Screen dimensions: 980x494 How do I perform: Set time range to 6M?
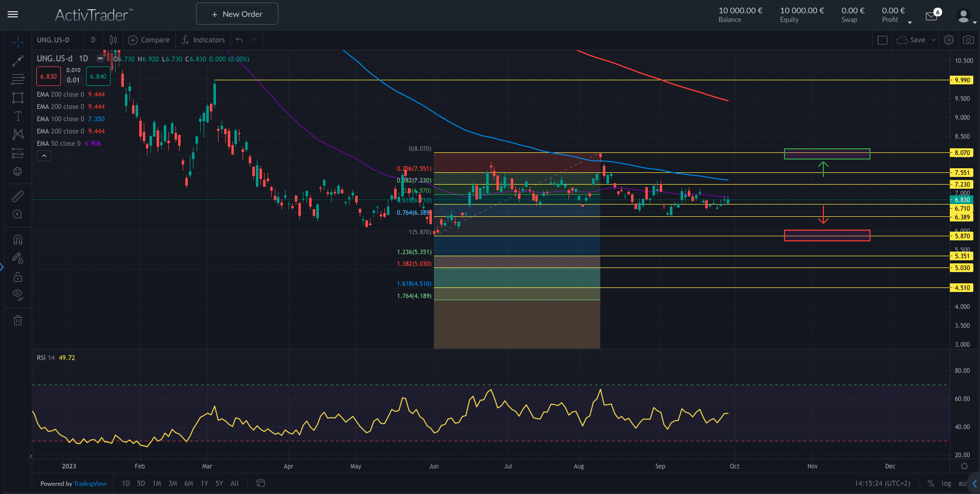(x=189, y=483)
